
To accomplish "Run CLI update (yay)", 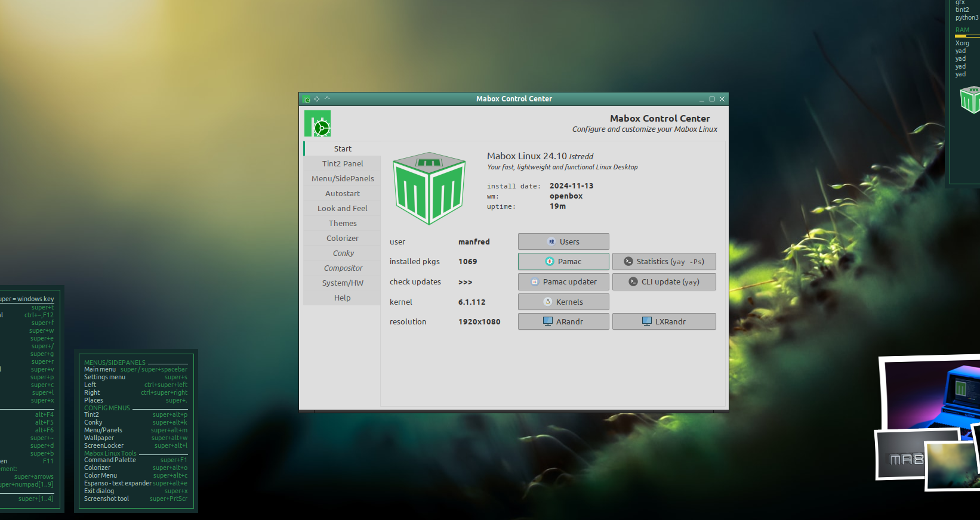I will tap(664, 281).
